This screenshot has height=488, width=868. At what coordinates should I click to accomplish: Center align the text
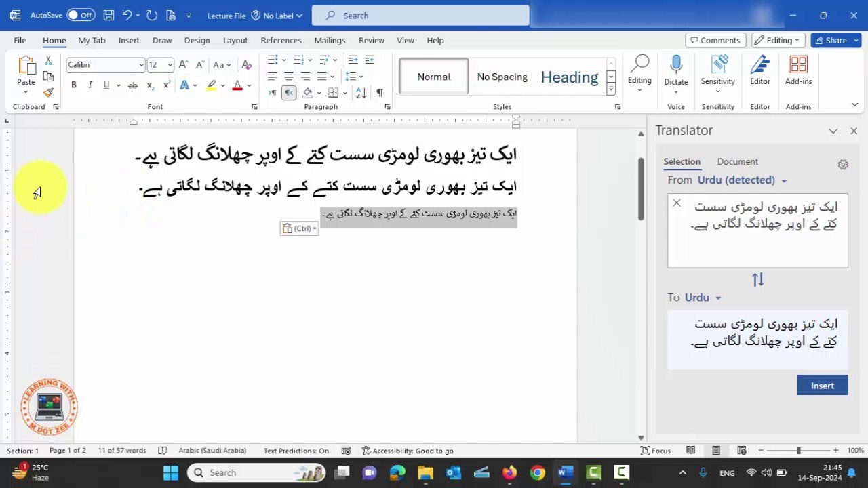[289, 76]
